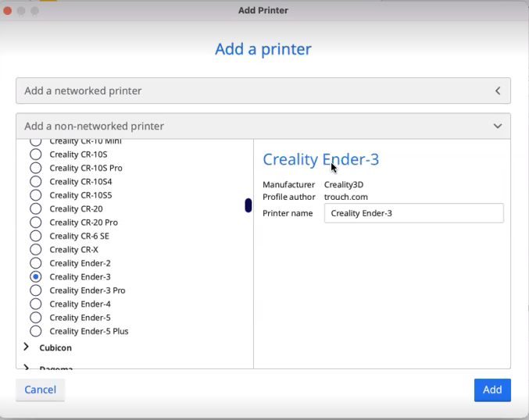Expand the Cubicon manufacturer group

coord(27,347)
